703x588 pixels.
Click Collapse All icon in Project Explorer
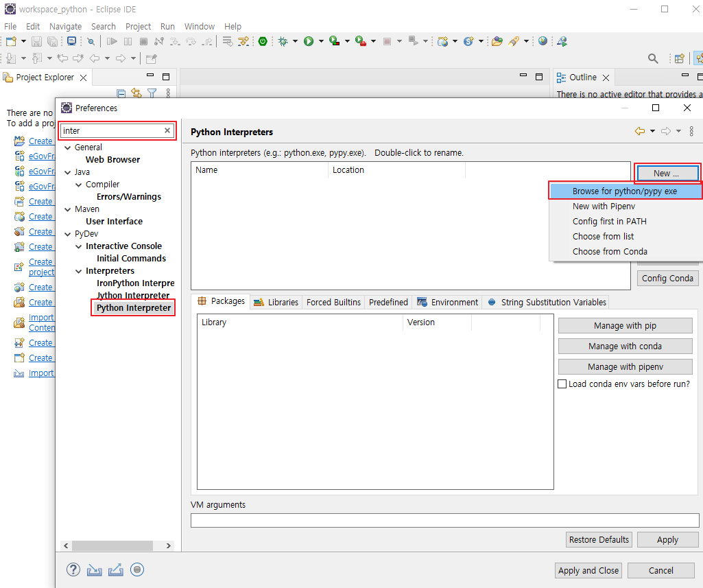click(121, 93)
